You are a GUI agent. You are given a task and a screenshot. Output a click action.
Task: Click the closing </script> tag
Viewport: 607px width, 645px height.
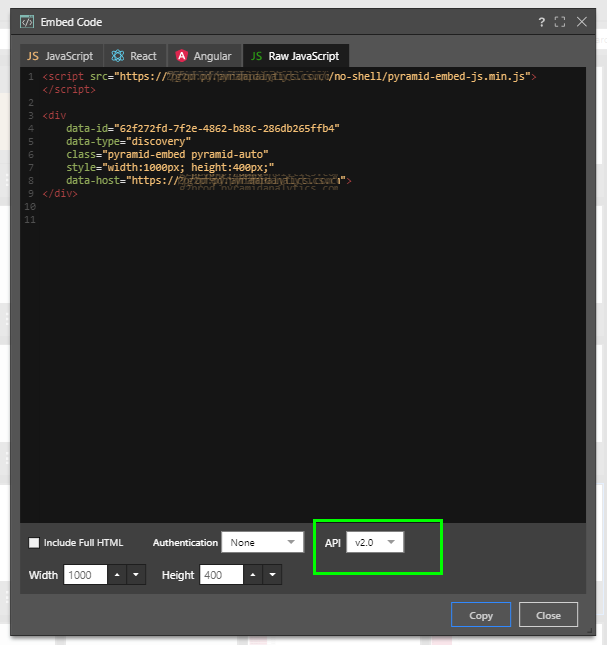pyautogui.click(x=69, y=90)
